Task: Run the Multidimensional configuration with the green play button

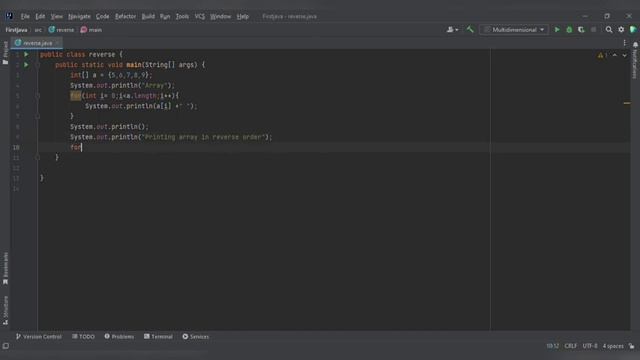Action: point(557,30)
